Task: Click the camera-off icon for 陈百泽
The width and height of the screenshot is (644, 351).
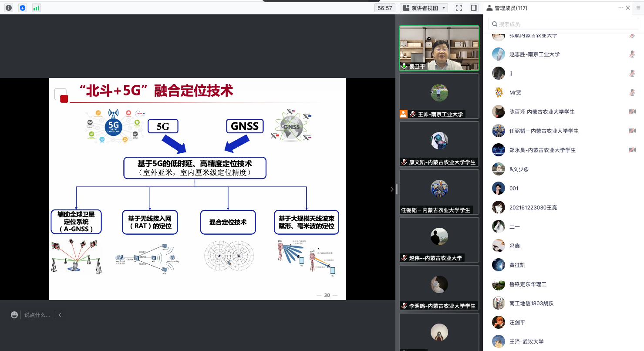Action: point(632,112)
